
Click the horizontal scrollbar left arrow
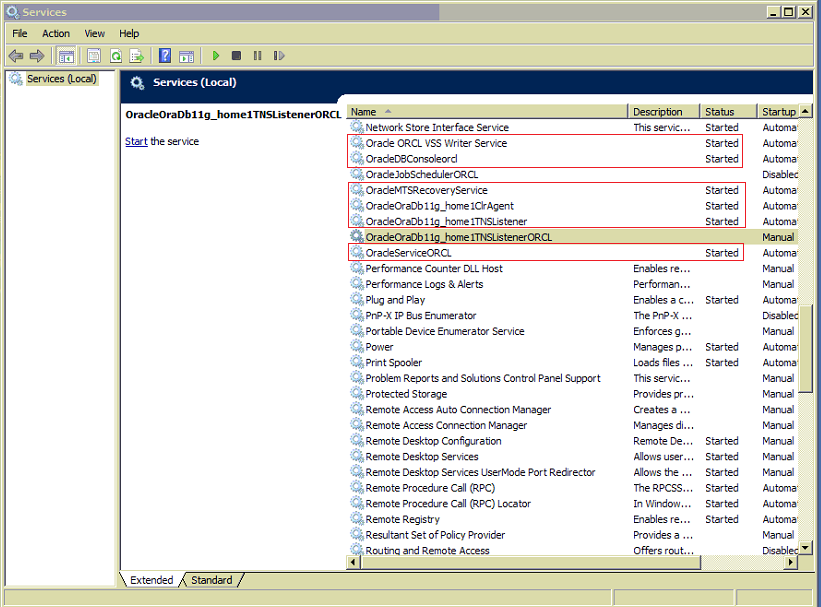(x=353, y=562)
